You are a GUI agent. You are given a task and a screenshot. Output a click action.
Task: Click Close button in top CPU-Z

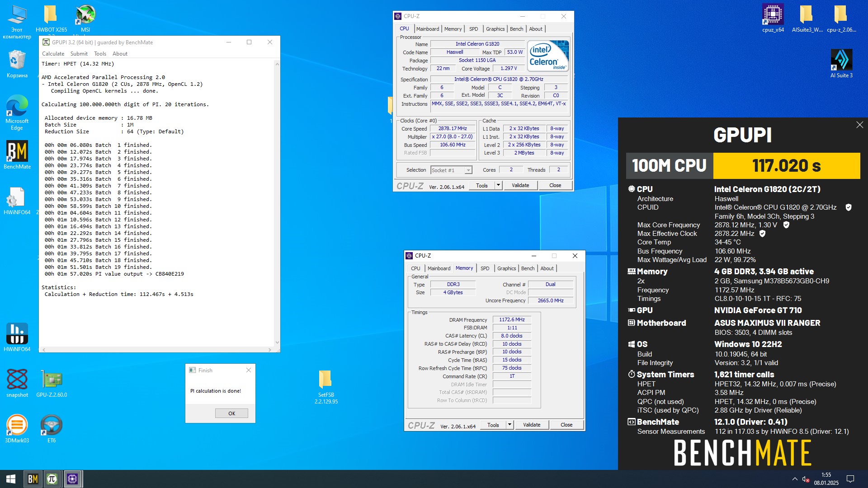click(x=555, y=185)
